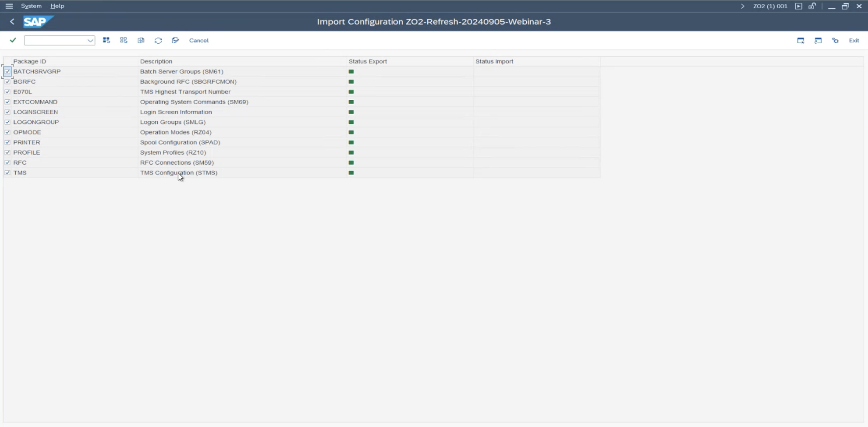Uncheck the EXTCOMMAND package checkbox

point(7,102)
